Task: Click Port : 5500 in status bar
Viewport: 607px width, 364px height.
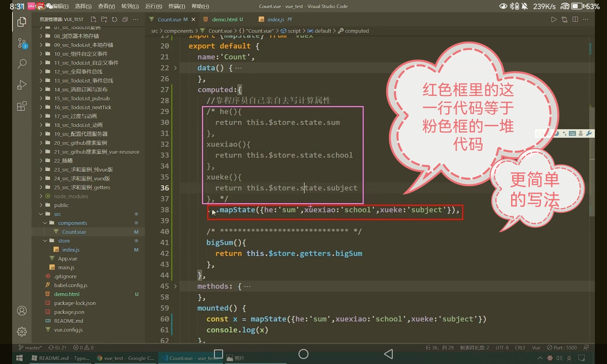Action: coord(561,348)
